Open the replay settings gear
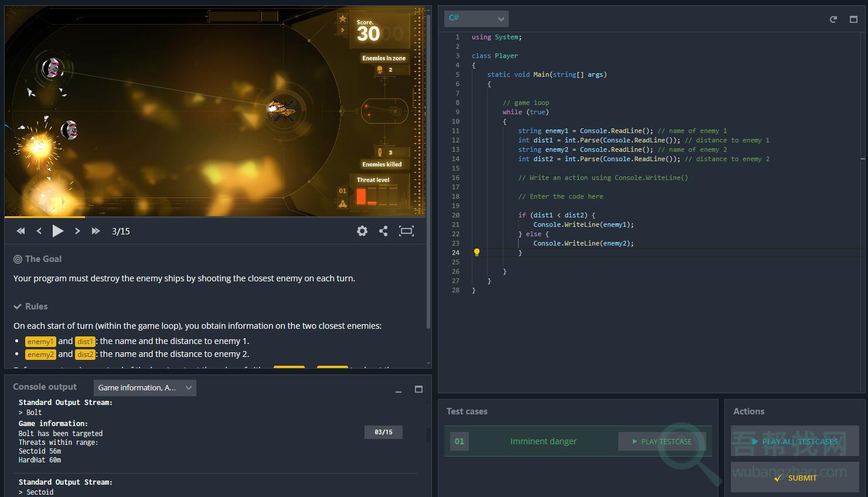868x497 pixels. pyautogui.click(x=362, y=231)
